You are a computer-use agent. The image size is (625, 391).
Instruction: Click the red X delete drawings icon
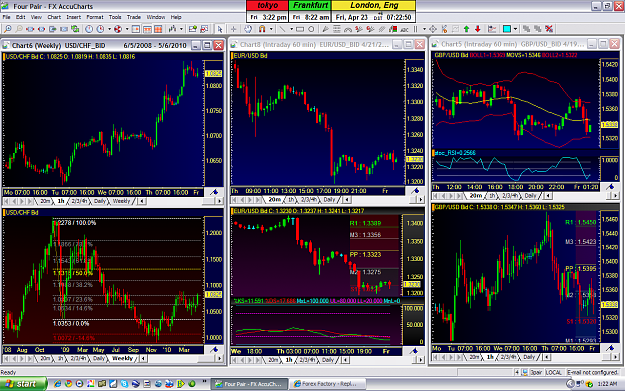point(549,29)
